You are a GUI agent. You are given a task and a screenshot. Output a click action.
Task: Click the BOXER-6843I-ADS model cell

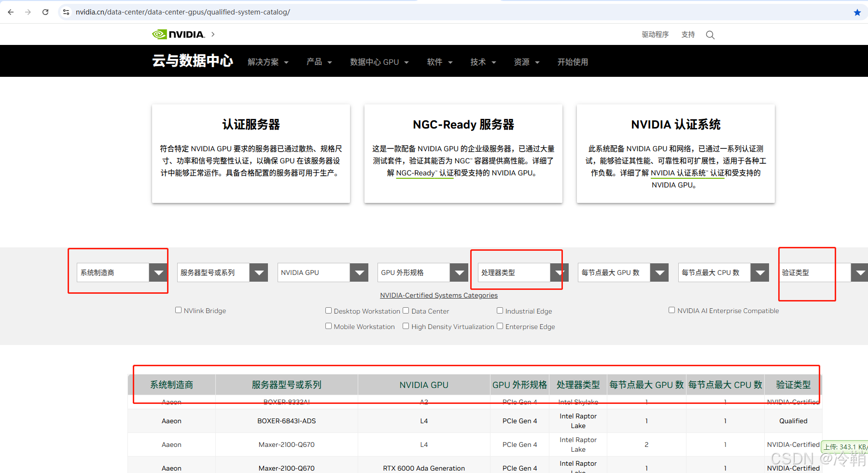coord(287,421)
